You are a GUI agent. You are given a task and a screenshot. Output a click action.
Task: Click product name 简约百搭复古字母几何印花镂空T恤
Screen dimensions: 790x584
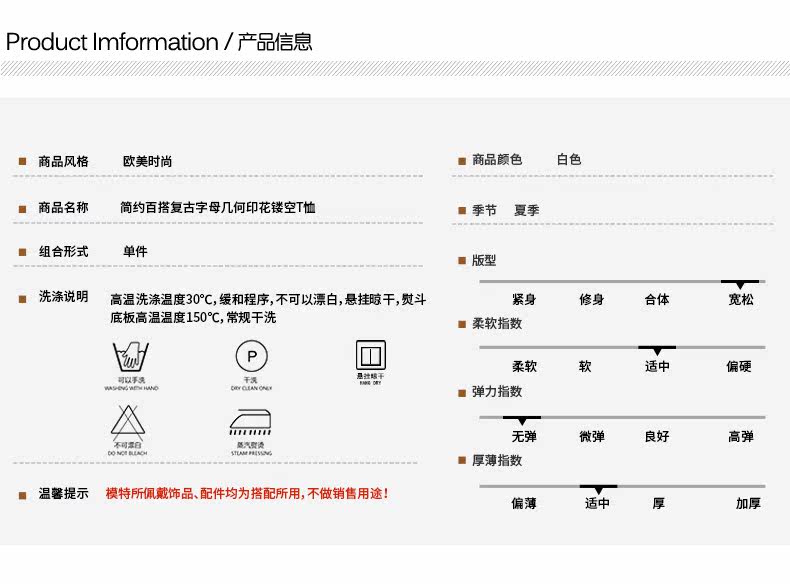coord(218,207)
